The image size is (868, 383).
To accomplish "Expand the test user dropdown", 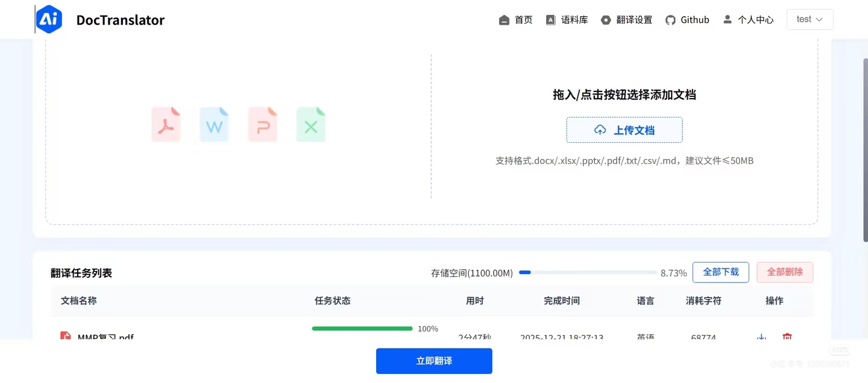I will (x=810, y=19).
